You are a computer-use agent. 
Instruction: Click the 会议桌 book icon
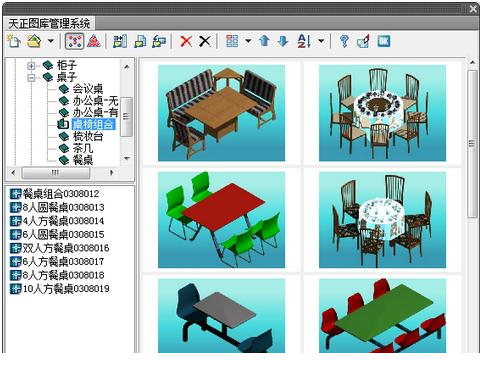[x=64, y=89]
